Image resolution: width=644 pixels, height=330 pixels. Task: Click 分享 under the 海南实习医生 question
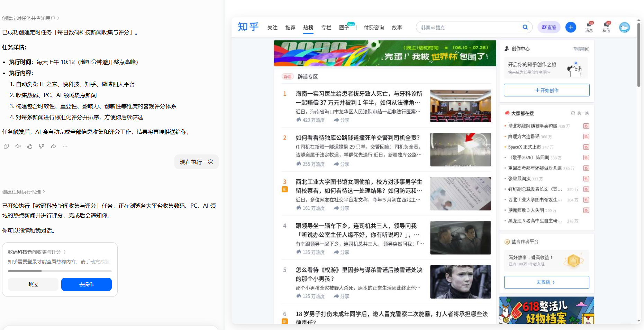(x=341, y=120)
